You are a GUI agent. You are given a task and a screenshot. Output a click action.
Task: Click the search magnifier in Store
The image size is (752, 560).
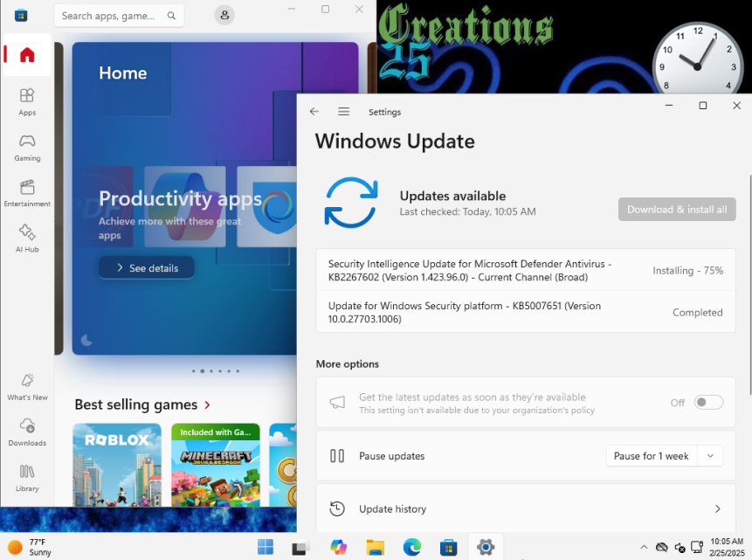[171, 16]
